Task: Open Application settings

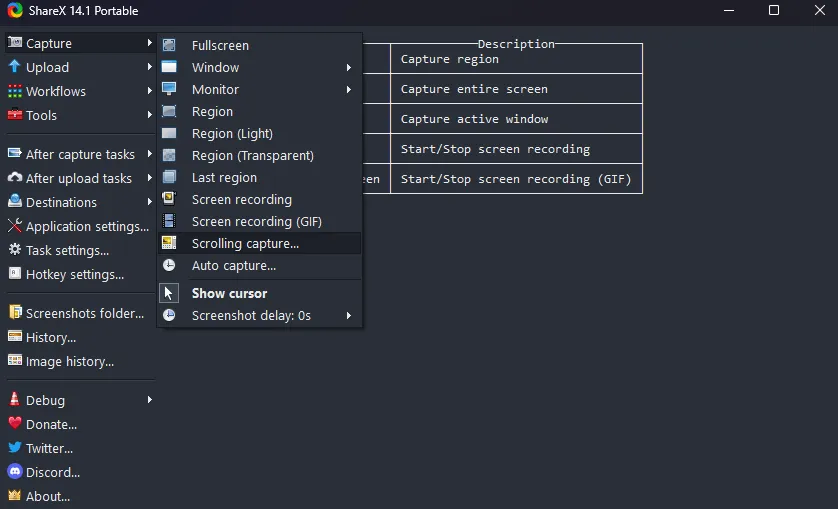Action: pyautogui.click(x=86, y=226)
